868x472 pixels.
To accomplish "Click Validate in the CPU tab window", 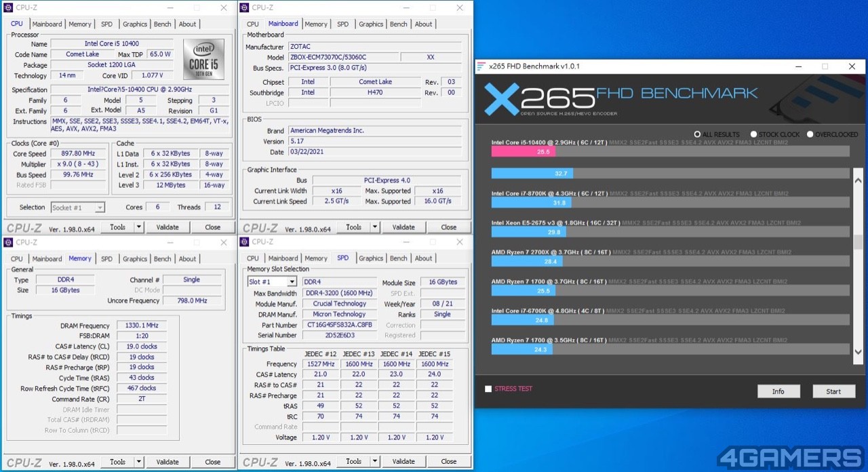I will click(x=167, y=227).
